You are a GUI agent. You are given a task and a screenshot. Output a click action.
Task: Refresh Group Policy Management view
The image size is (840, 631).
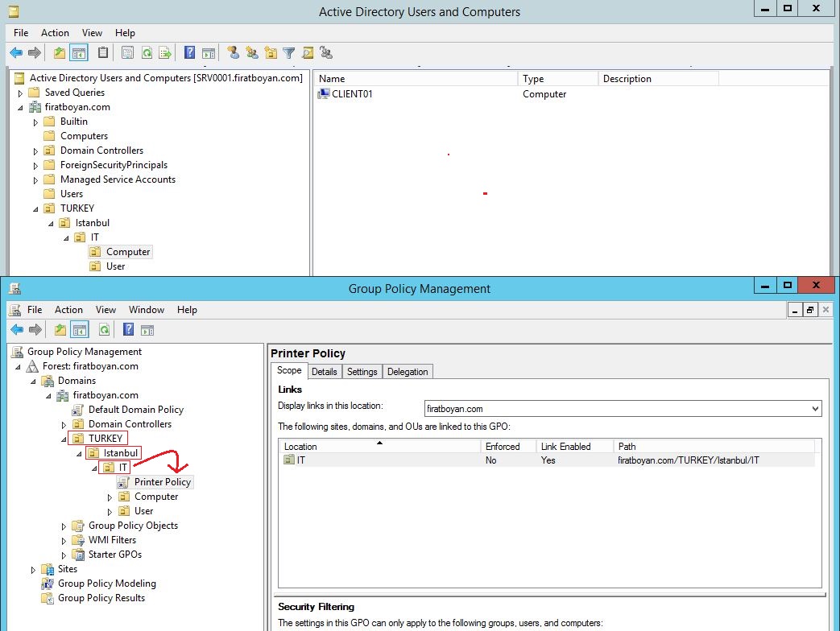click(104, 330)
